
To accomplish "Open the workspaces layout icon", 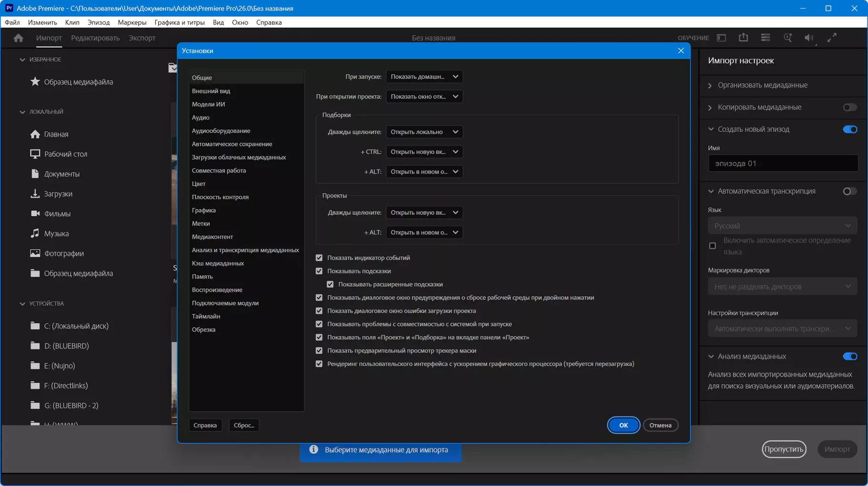I will pyautogui.click(x=721, y=38).
